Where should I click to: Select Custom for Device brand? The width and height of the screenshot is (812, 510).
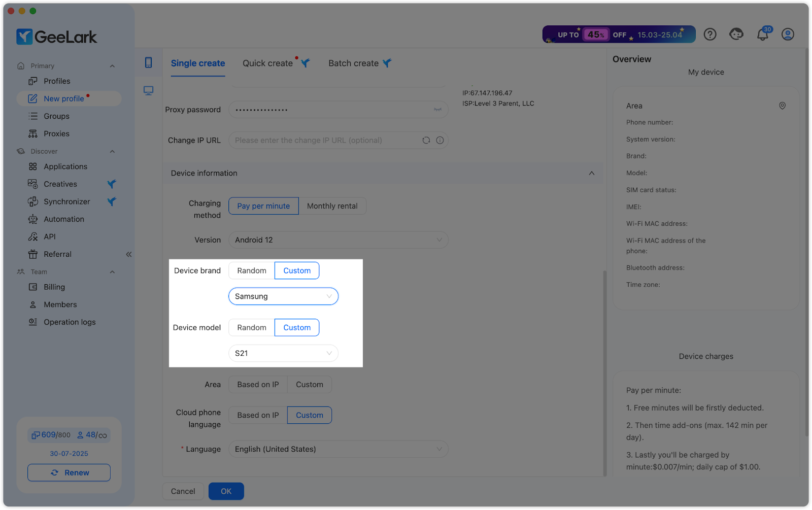(x=297, y=270)
